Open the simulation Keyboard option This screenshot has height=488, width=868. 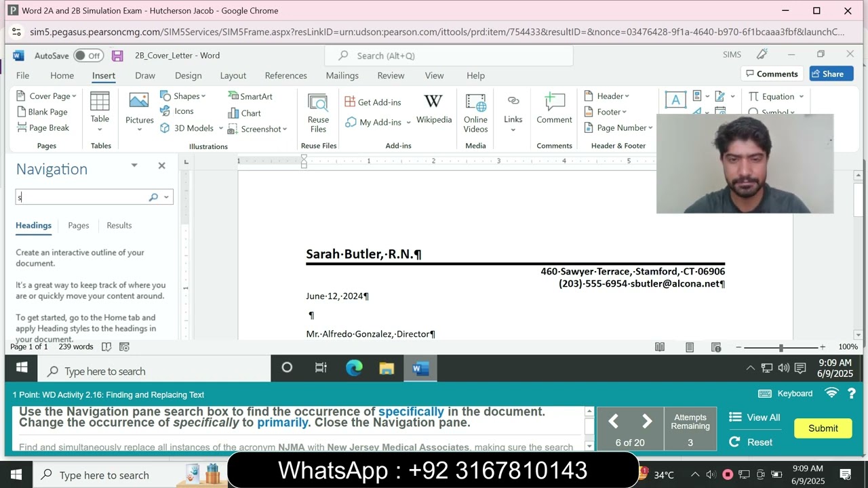785,393
